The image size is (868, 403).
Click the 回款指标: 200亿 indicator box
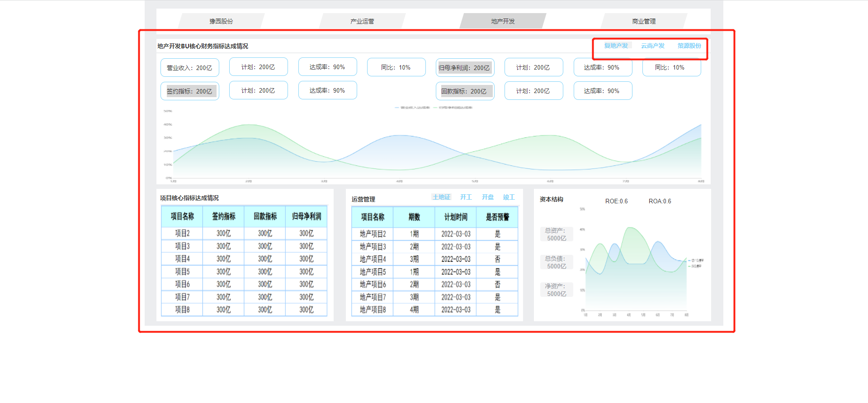[465, 91]
